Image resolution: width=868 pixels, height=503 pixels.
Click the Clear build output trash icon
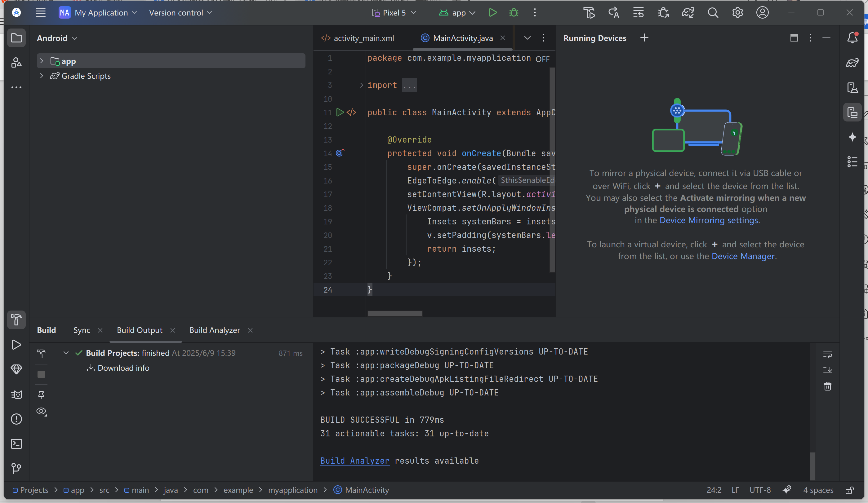pyautogui.click(x=827, y=386)
